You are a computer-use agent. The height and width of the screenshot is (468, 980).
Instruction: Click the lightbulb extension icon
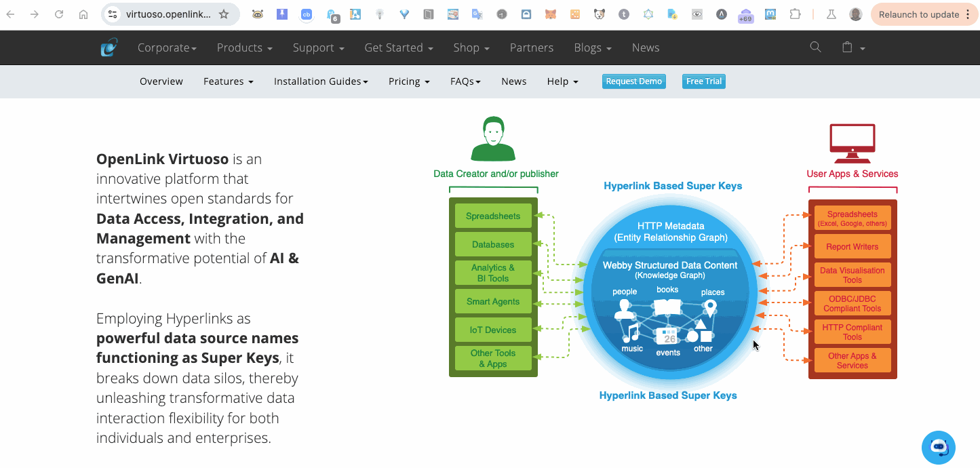pos(380,14)
